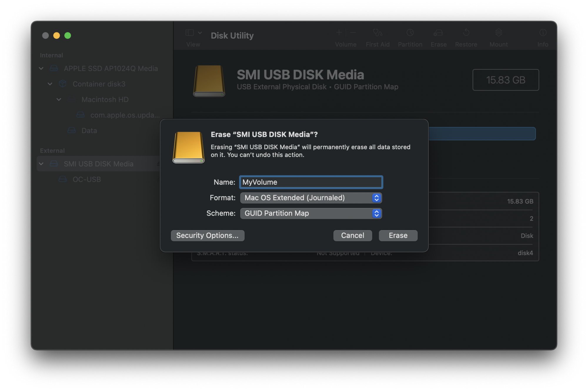The width and height of the screenshot is (588, 391).
Task: Select com.apple.os.upda... snapshot entry
Action: click(x=125, y=115)
